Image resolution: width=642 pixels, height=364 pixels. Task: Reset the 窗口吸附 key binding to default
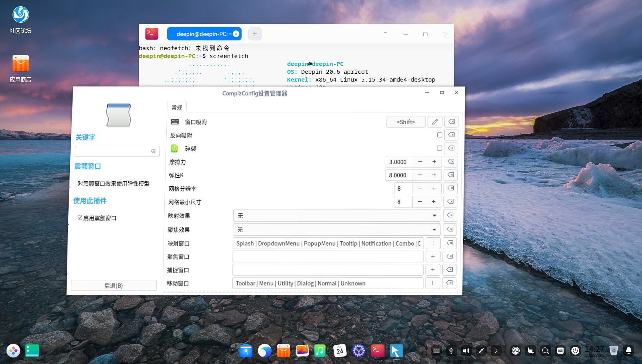451,122
